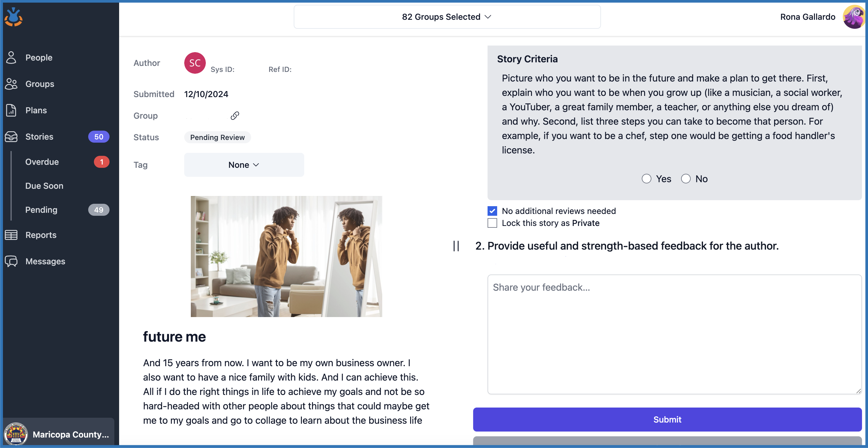Screen dimensions: 868x448
Task: Open Groups via its sidebar icon
Action: 11,84
